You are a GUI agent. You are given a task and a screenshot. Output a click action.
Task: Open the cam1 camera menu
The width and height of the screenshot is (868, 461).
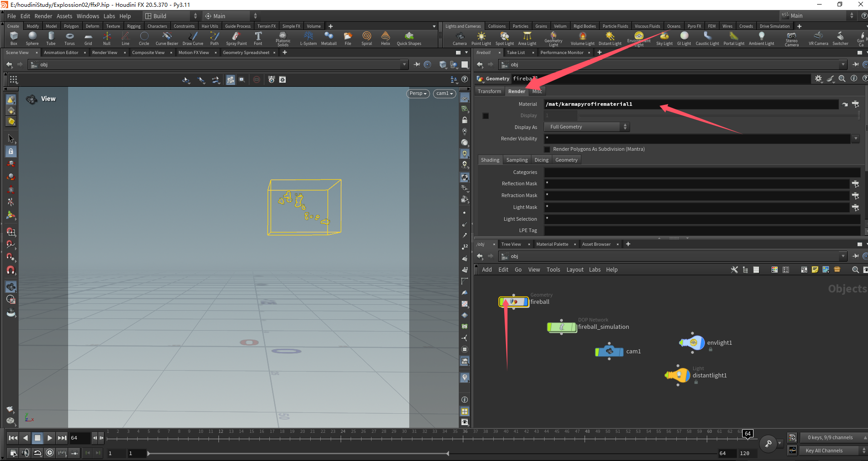[445, 94]
